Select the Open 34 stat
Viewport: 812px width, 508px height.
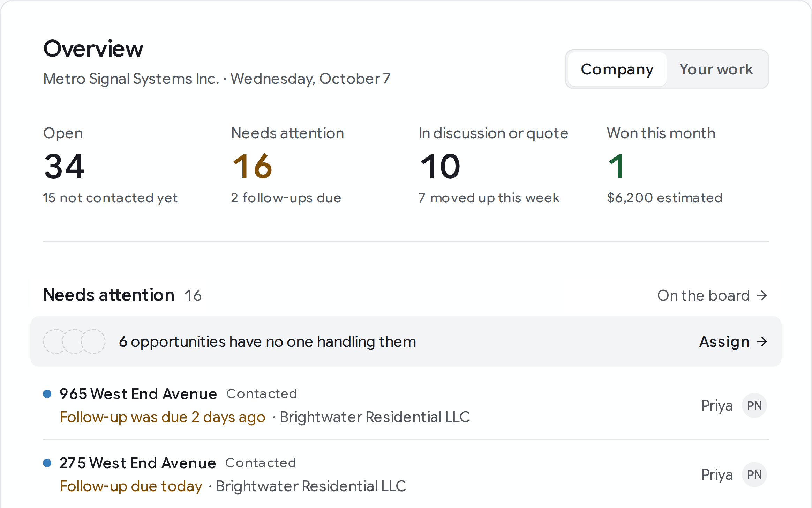110,164
